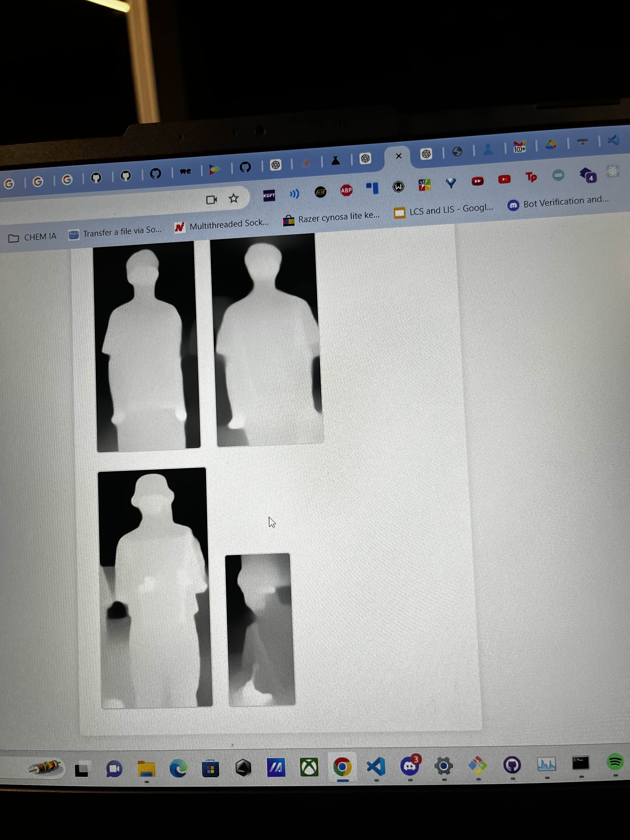The image size is (630, 840).
Task: Open the red YouTube play extension icon
Action: click(x=504, y=179)
